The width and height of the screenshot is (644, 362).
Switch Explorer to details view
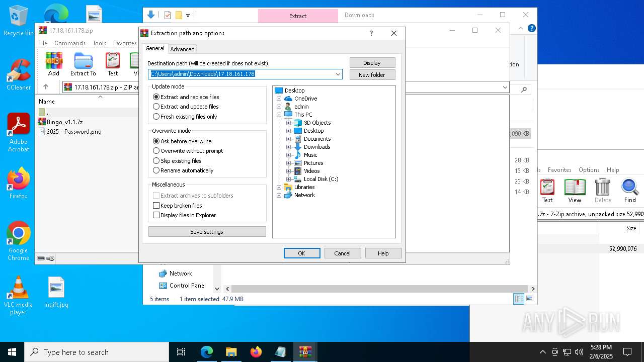519,299
